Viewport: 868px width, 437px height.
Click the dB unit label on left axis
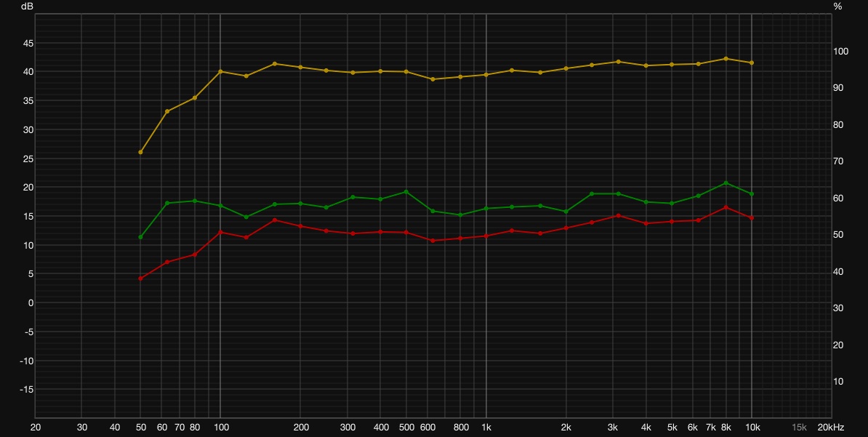click(27, 7)
